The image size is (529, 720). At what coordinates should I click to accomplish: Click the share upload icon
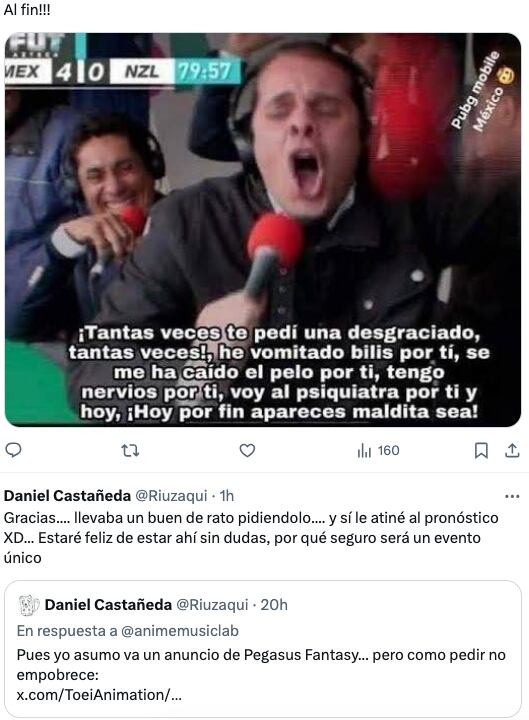coord(512,450)
